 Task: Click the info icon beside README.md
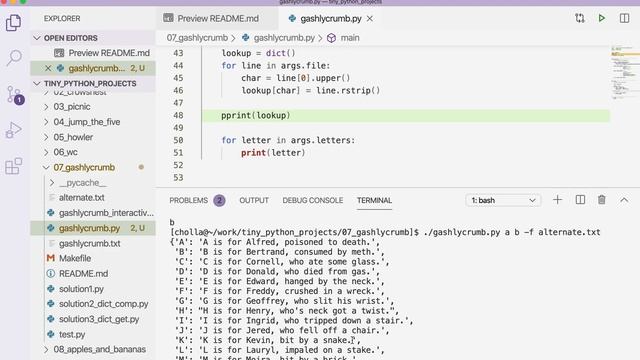coord(51,273)
